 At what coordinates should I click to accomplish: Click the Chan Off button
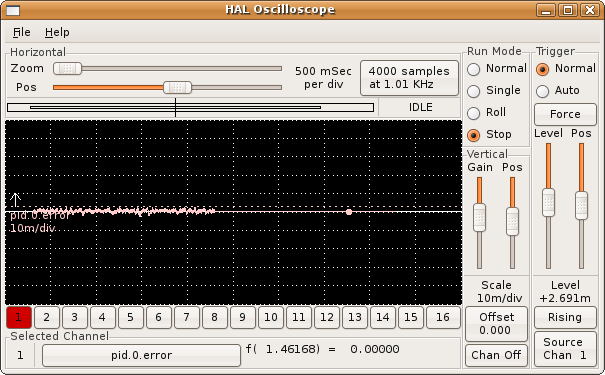point(496,355)
